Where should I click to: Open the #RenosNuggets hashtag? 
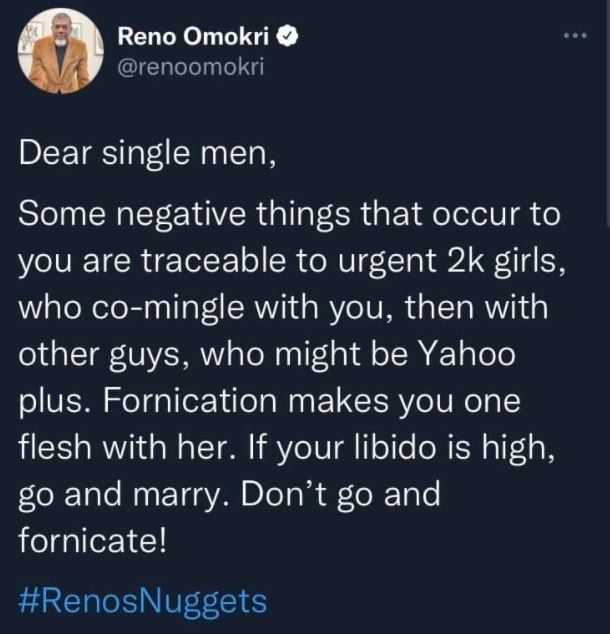click(143, 601)
